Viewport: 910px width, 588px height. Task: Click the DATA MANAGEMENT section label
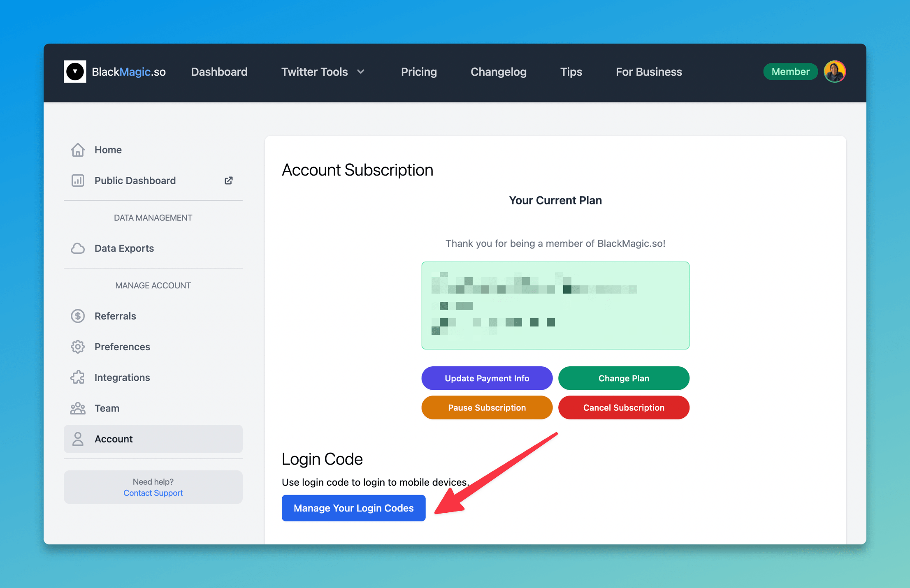[153, 218]
